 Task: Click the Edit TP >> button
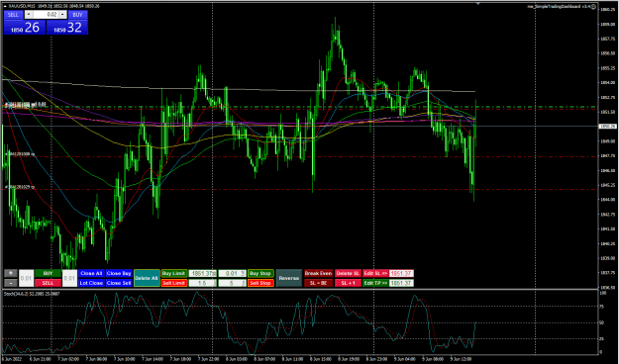tap(375, 283)
